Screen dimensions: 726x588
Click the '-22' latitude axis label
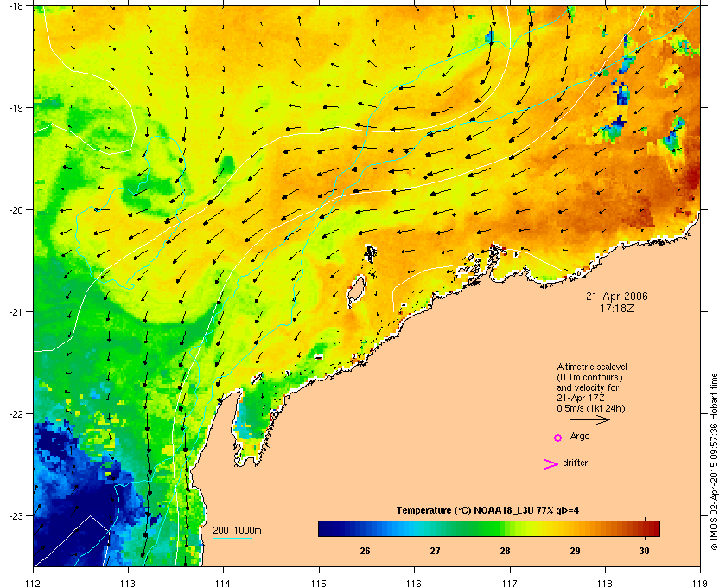pyautogui.click(x=16, y=414)
